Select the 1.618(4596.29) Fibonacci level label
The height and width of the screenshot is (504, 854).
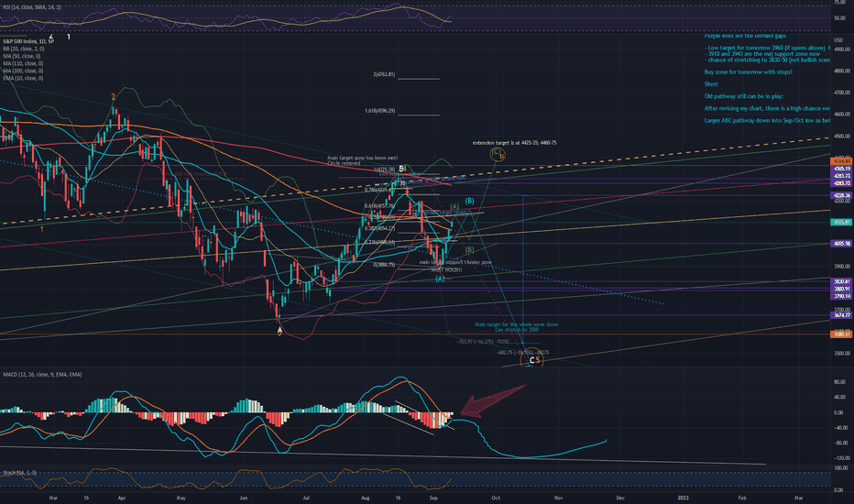tap(379, 111)
